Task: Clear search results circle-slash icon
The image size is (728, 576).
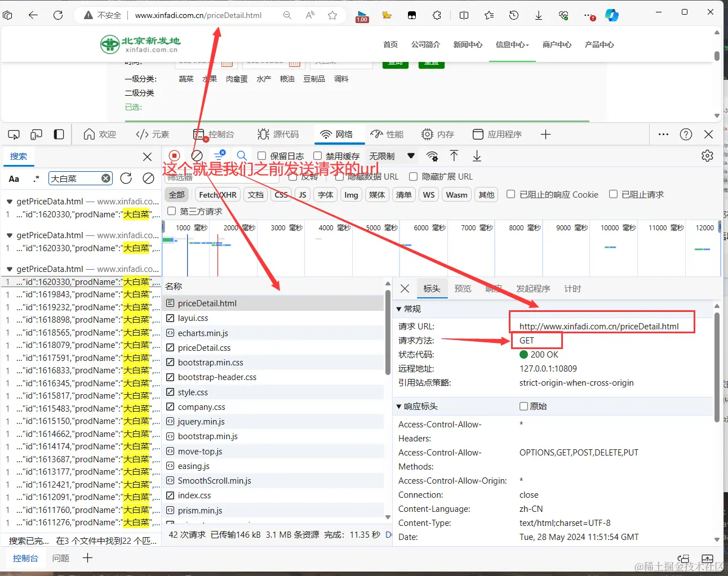Action: 148,178
